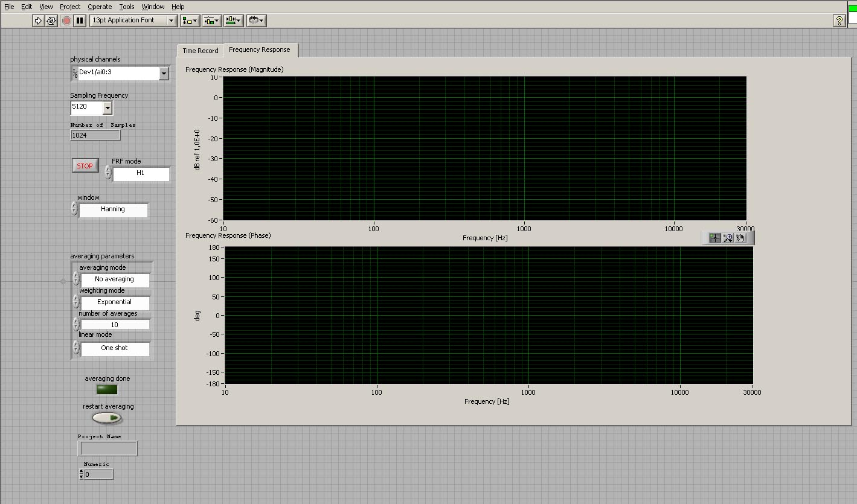The image size is (857, 504).
Task: Switch to the Time Record tab
Action: tap(201, 51)
